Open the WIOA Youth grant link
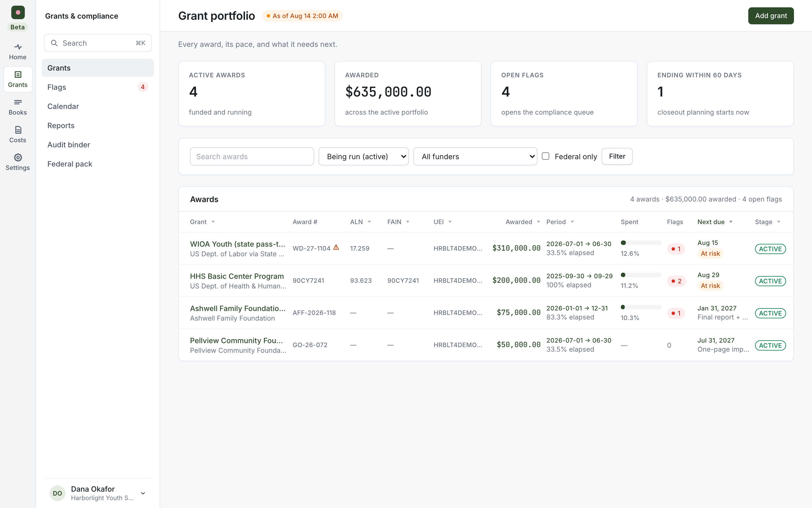Screen dimensions: 812x508 [238, 244]
